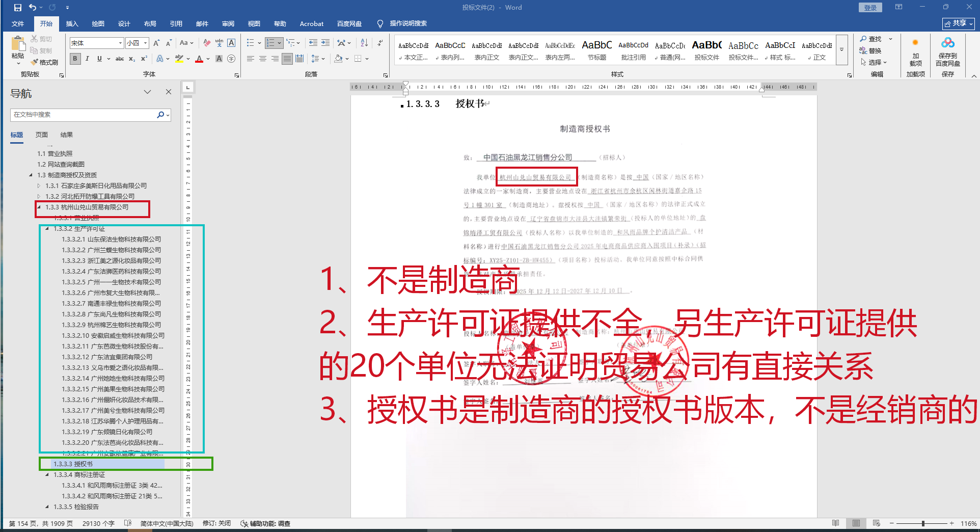Zoom out with the minus button
980x532 pixels.
click(x=892, y=523)
